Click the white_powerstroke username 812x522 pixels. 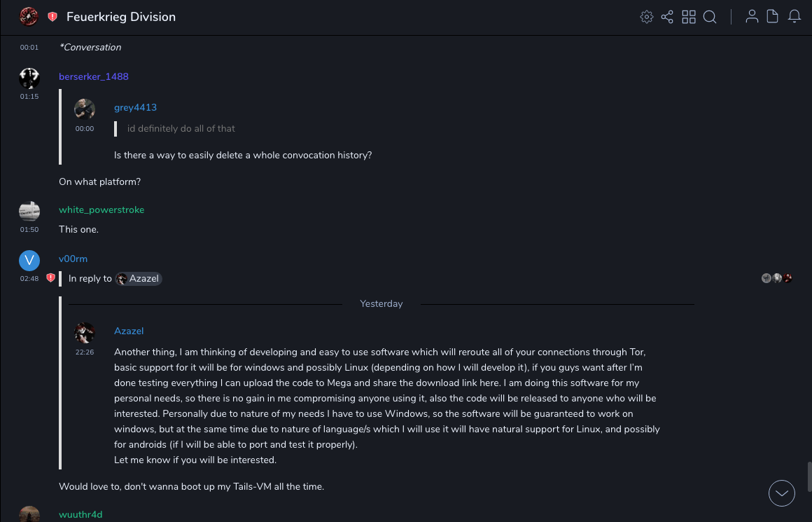tap(101, 210)
